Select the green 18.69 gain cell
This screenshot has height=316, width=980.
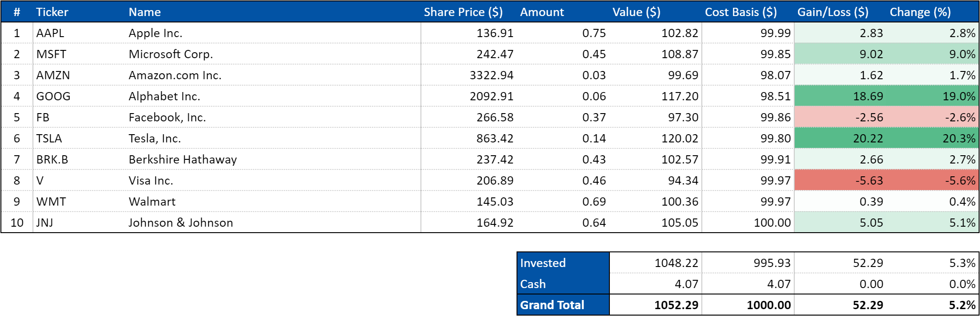tap(840, 96)
